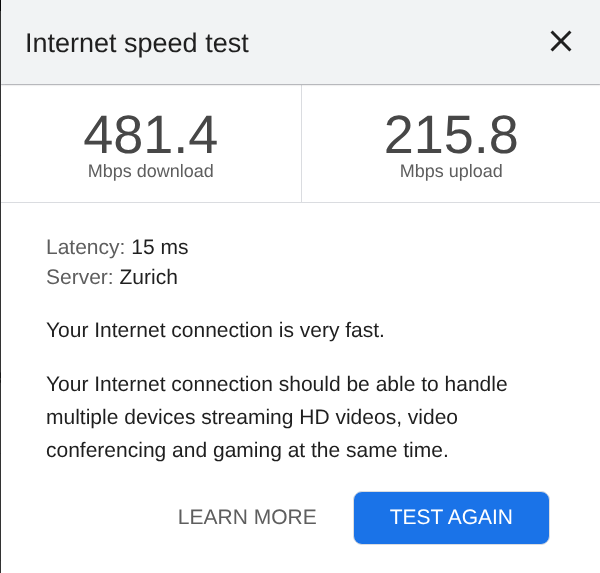Click the "Your Internet connection is very fast." sentence
600x573 pixels.
pos(215,330)
